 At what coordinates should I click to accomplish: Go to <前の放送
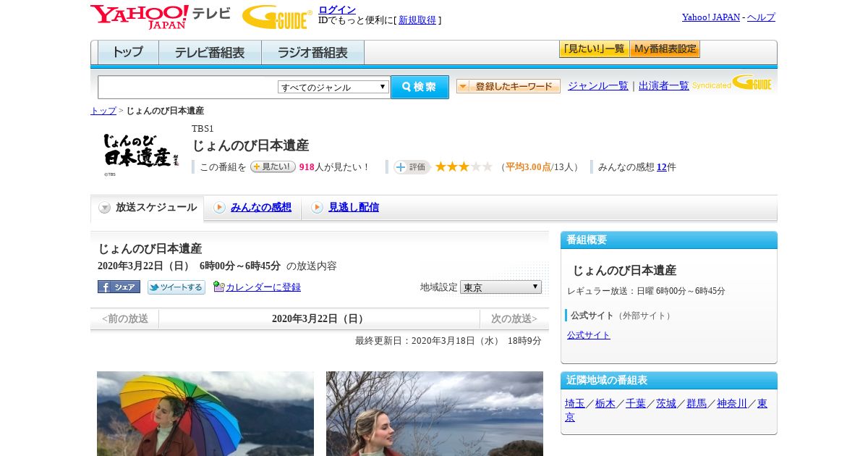125,318
